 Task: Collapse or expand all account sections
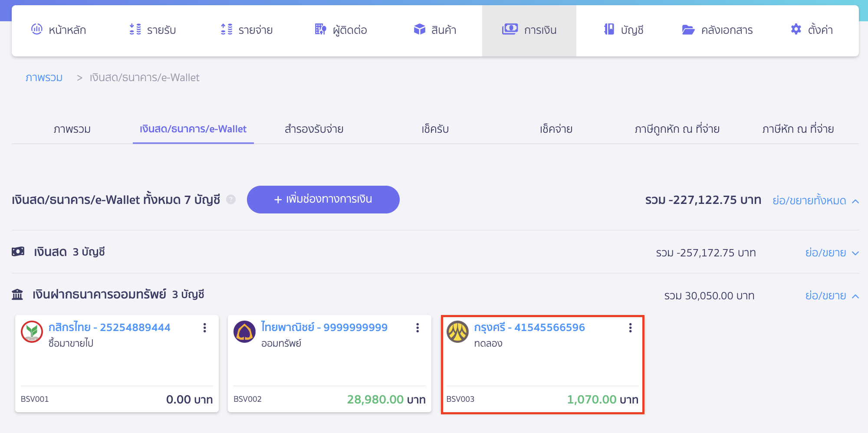[815, 200]
